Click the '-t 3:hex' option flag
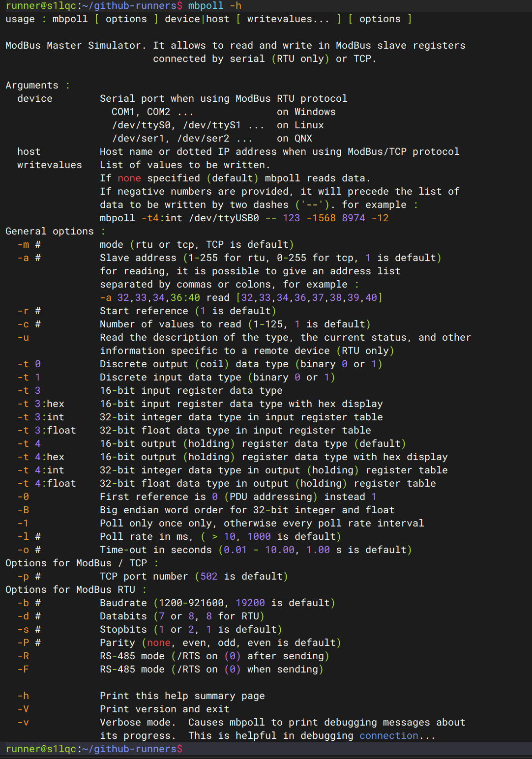The height and width of the screenshot is (759, 532). pyautogui.click(x=41, y=404)
